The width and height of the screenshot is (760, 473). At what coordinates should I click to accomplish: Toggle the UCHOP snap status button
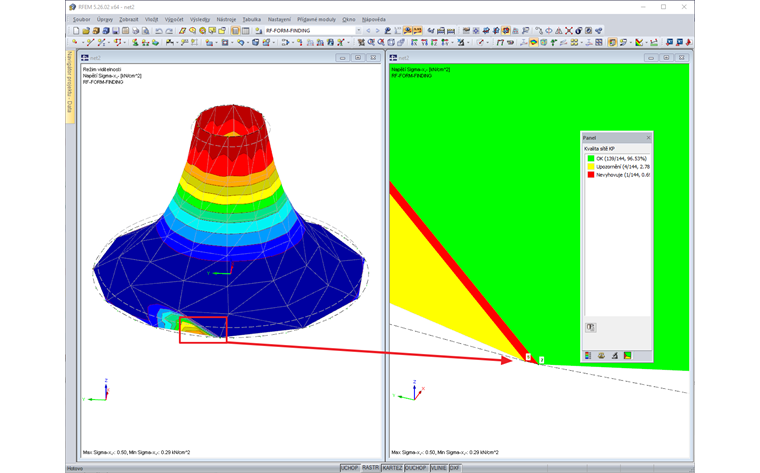349,468
